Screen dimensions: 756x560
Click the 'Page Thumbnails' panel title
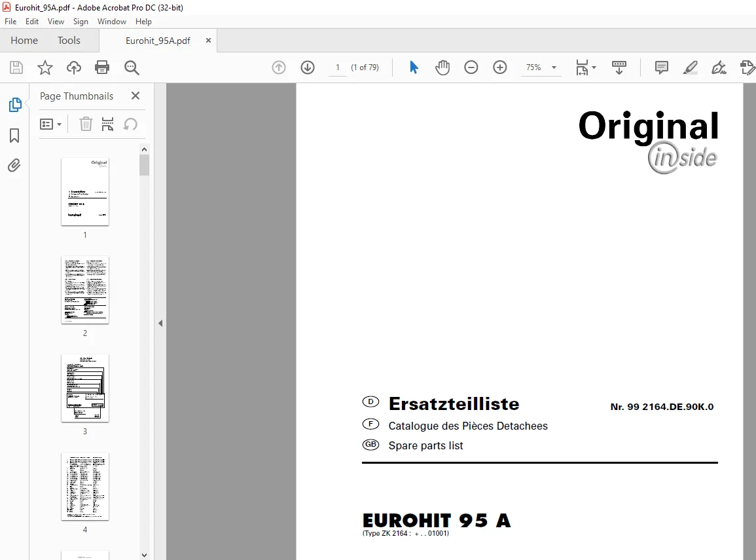tap(77, 96)
